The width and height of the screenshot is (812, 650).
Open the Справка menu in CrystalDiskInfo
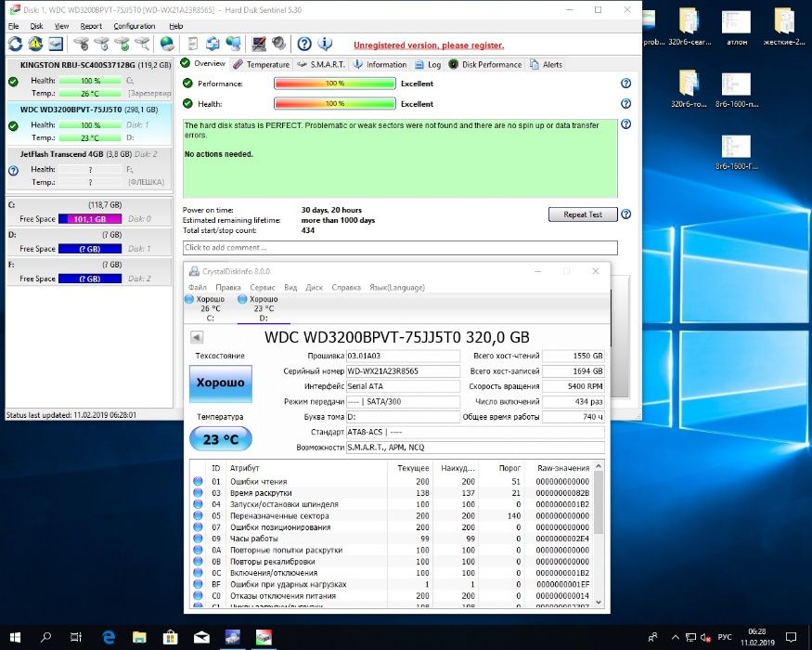tap(346, 287)
